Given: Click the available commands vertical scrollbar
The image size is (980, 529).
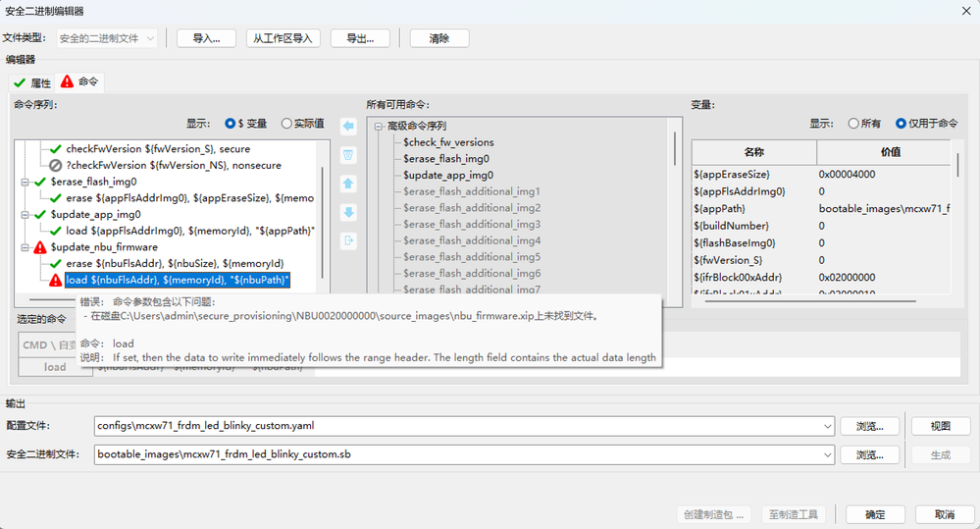Looking at the screenshot, I should 674,148.
